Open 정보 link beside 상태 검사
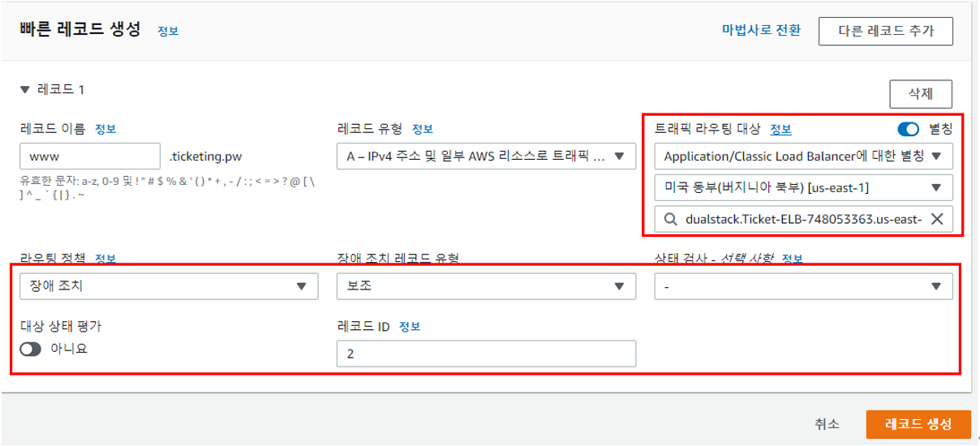This screenshot has height=446, width=980. coord(792,259)
